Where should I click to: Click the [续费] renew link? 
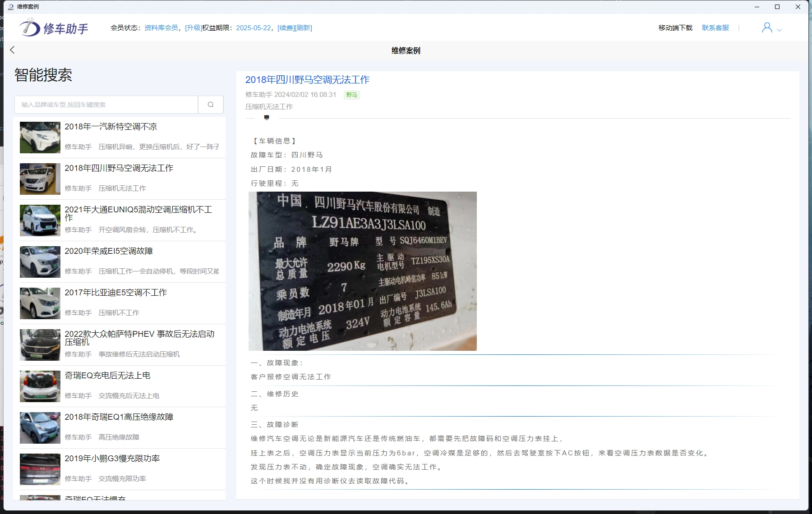[x=286, y=28]
